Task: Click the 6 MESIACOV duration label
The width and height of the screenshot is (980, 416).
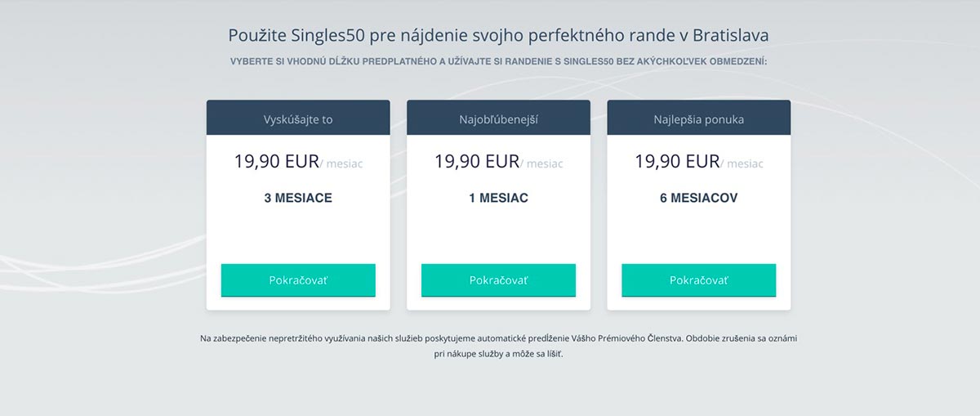Action: click(698, 198)
